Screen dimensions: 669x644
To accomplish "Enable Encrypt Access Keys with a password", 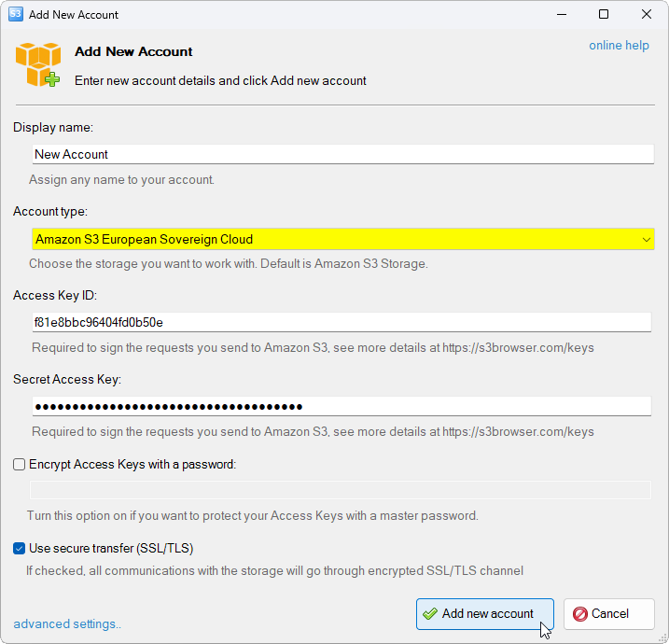I will pos(20,464).
